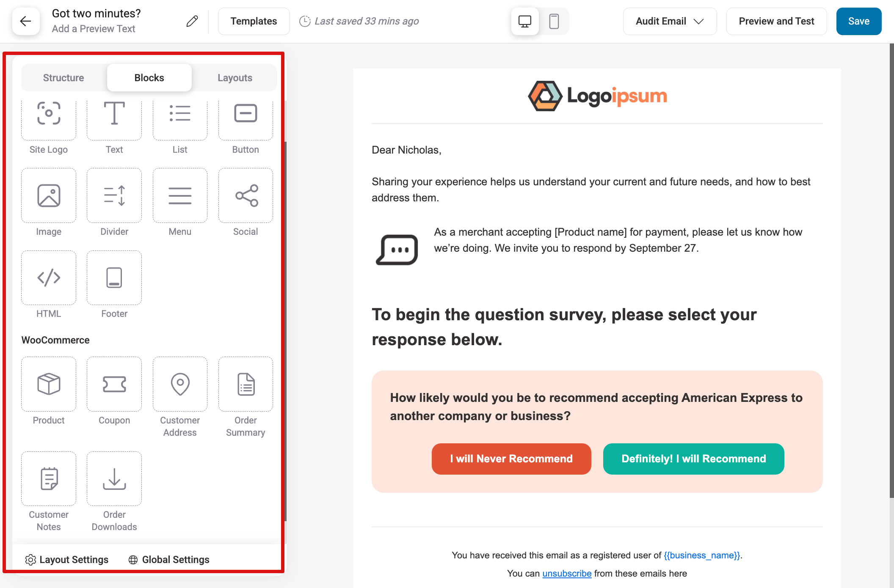Click the email canvas vertical scrollbar

coord(891,271)
